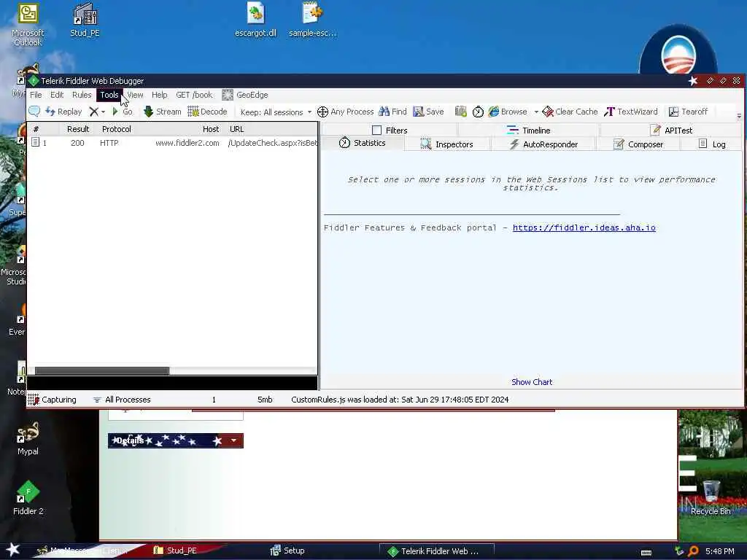
Task: Click the Remove (X) sessions icon
Action: [94, 112]
